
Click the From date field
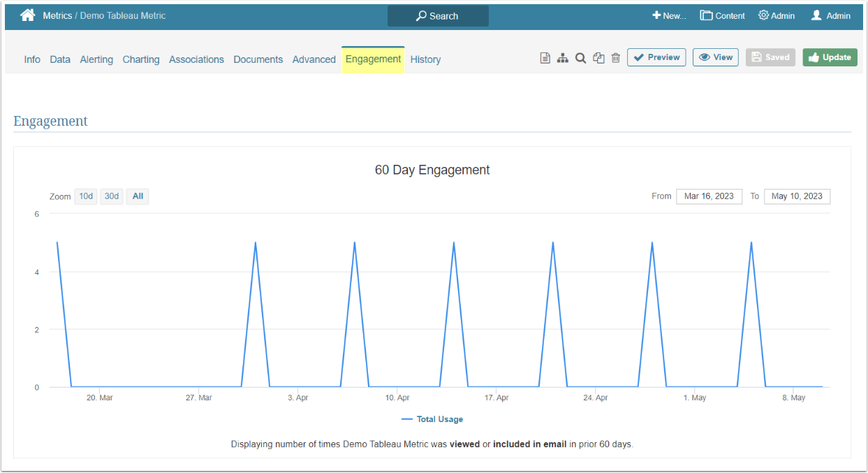point(709,196)
